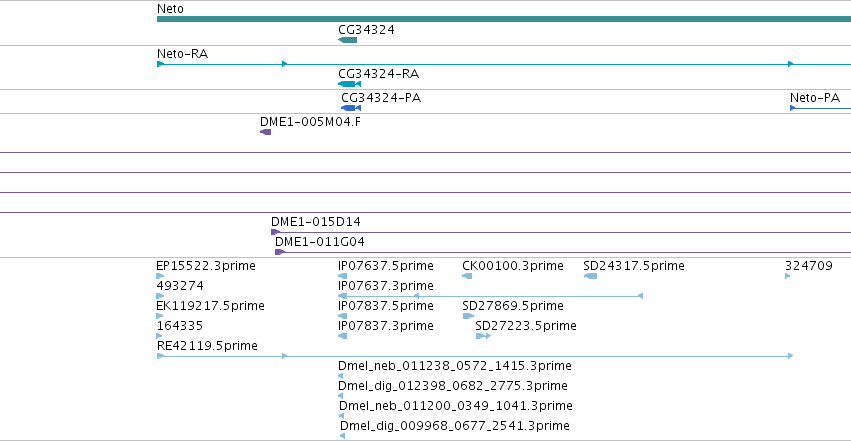Click the EK119217.5prime label
The image size is (851, 441).
(211, 306)
